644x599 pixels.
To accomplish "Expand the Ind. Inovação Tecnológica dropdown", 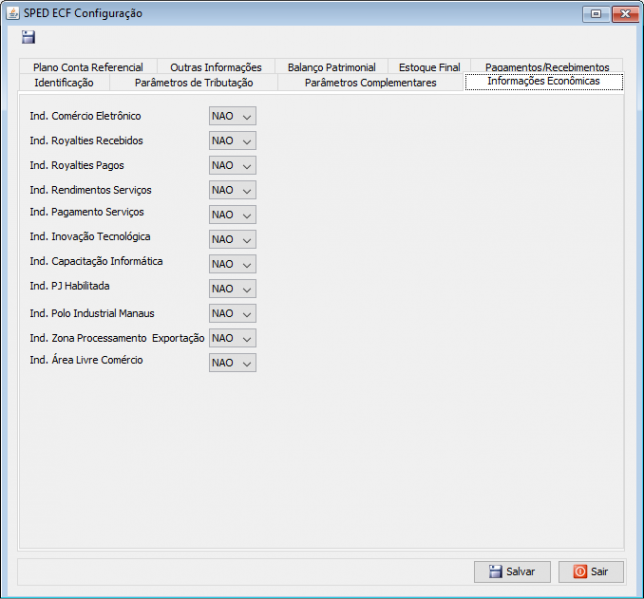I will coord(232,239).
